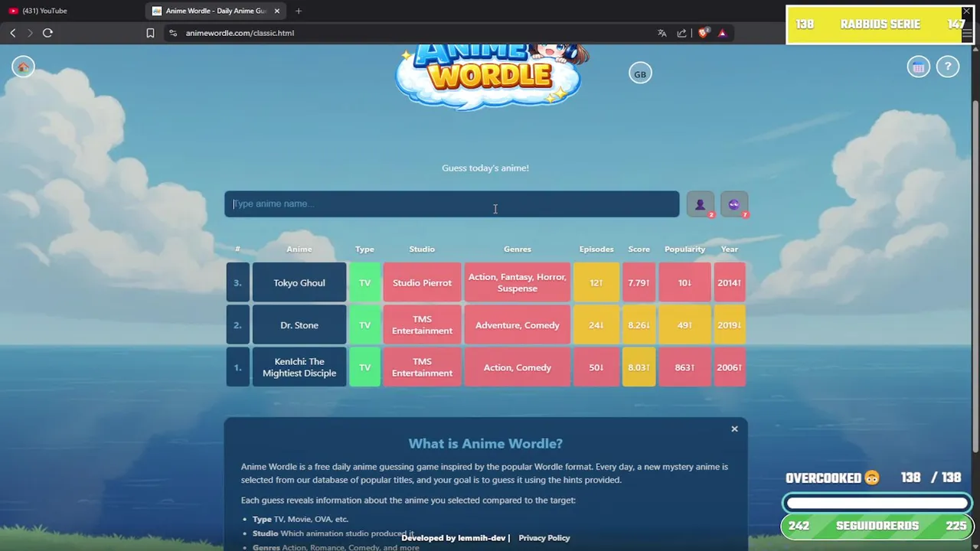This screenshot has height=551, width=980.
Task: Select the Anime Wordle Daily Anime tab
Action: tap(216, 11)
